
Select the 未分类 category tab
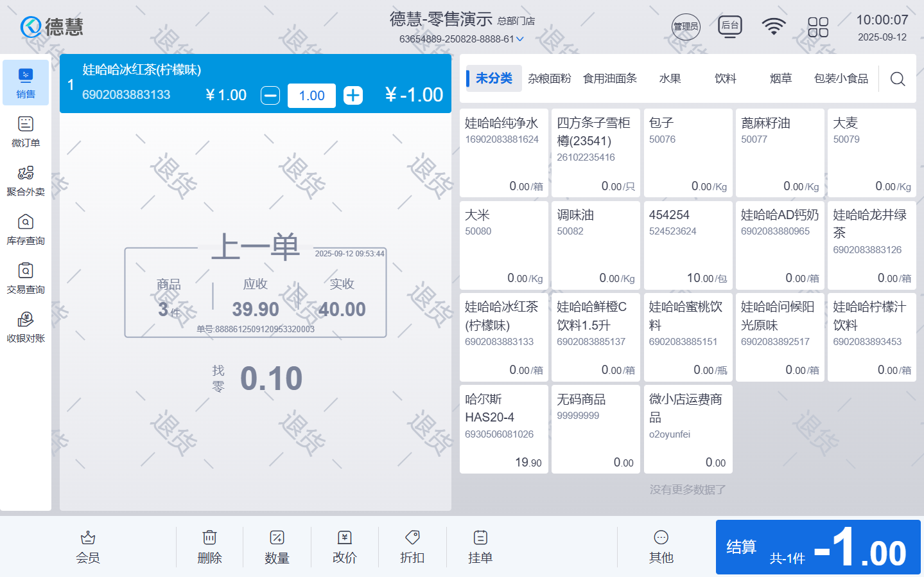[x=494, y=78]
